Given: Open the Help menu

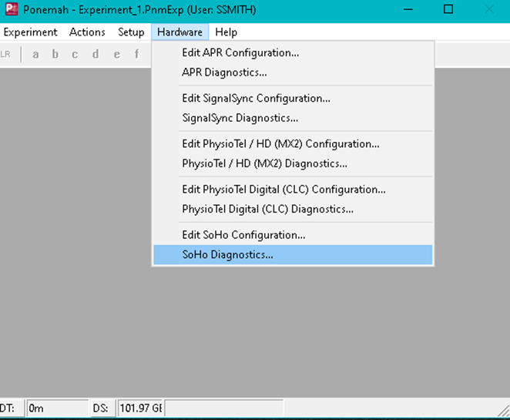Looking at the screenshot, I should (x=226, y=32).
